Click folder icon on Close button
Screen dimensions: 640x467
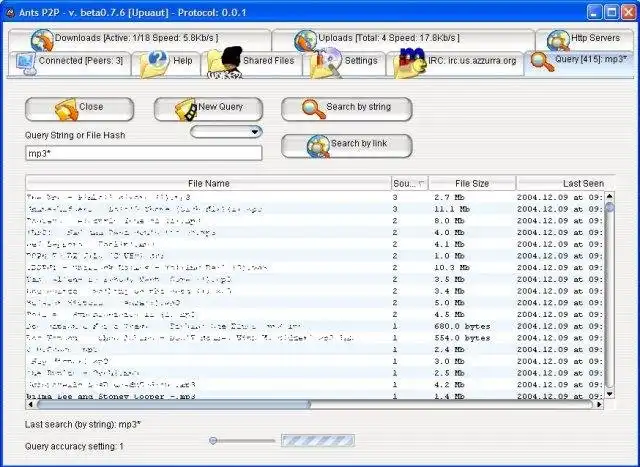tap(66, 109)
